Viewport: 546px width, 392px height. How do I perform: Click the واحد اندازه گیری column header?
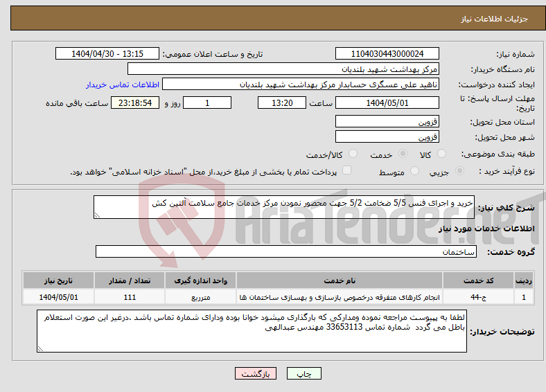click(x=200, y=280)
